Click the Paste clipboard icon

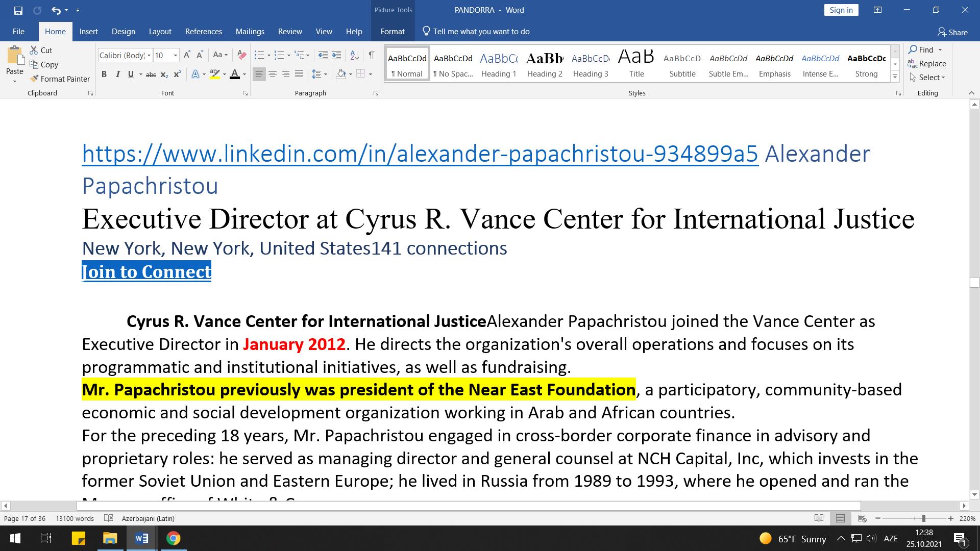pos(15,56)
